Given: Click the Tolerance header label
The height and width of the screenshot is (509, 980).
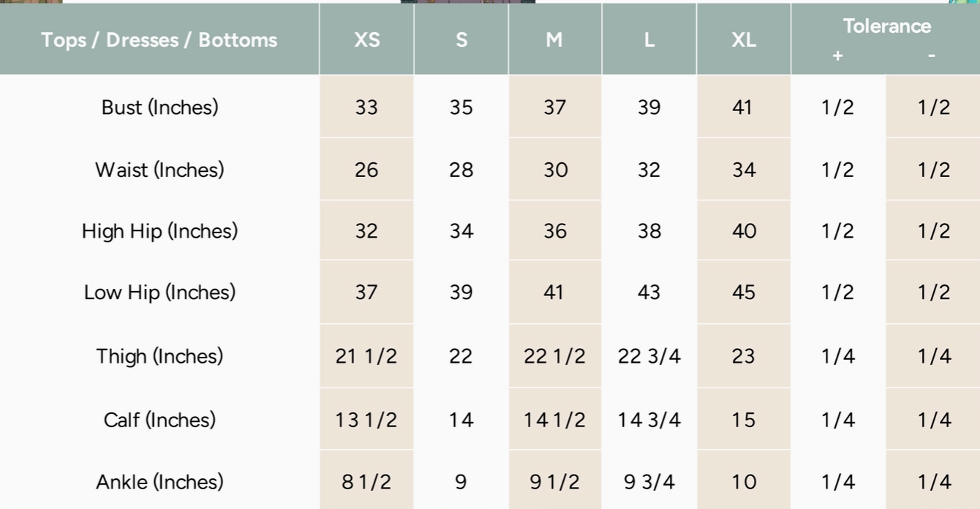Looking at the screenshot, I should point(886,26).
